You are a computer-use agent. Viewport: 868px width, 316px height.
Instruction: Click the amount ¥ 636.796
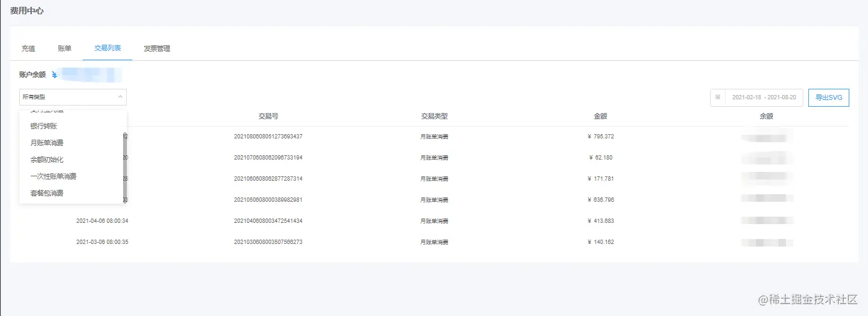600,199
